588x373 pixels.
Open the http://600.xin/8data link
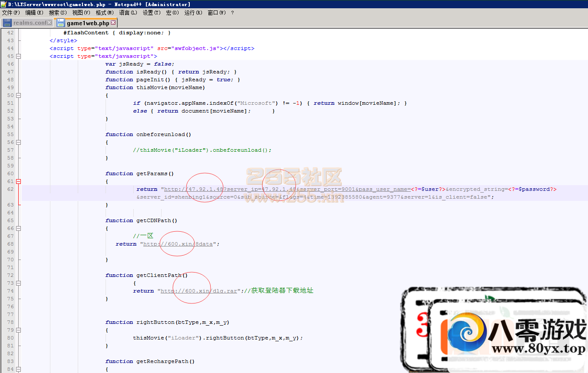[178, 244]
